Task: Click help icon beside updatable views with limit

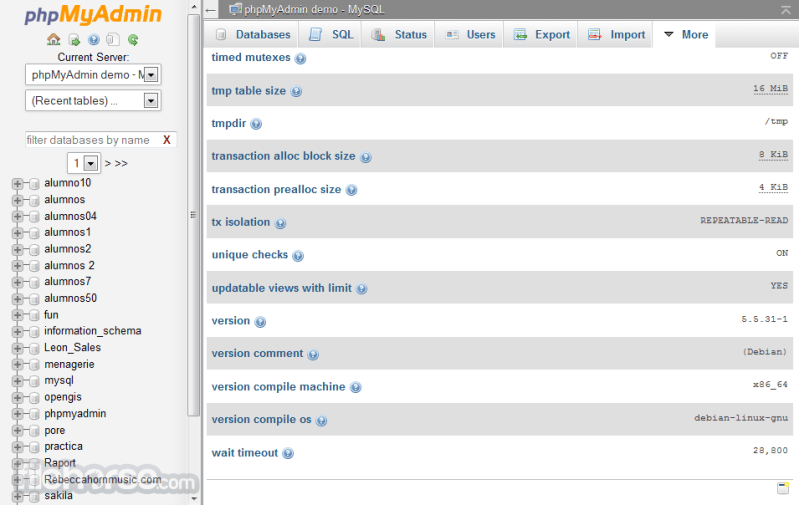Action: coord(361,289)
